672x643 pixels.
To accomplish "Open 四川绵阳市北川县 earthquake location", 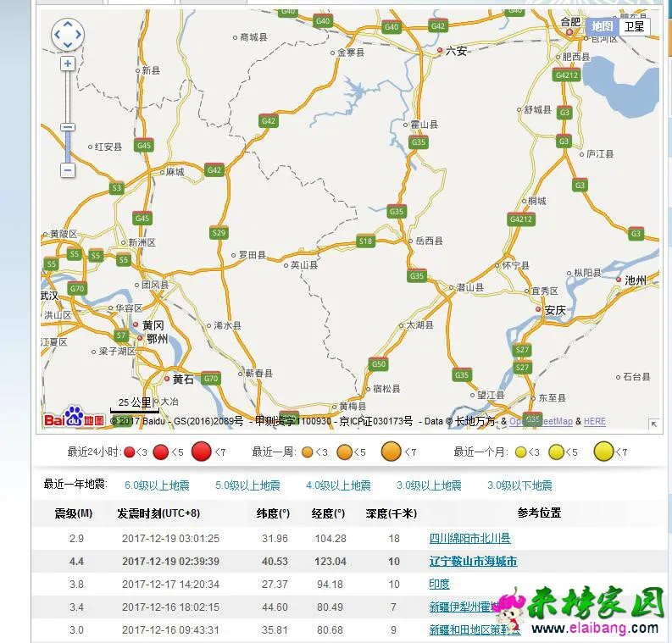I will 469,538.
